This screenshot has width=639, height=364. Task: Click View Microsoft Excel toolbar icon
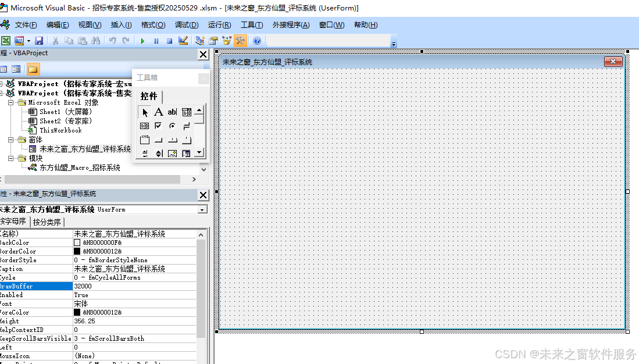pyautogui.click(x=6, y=40)
